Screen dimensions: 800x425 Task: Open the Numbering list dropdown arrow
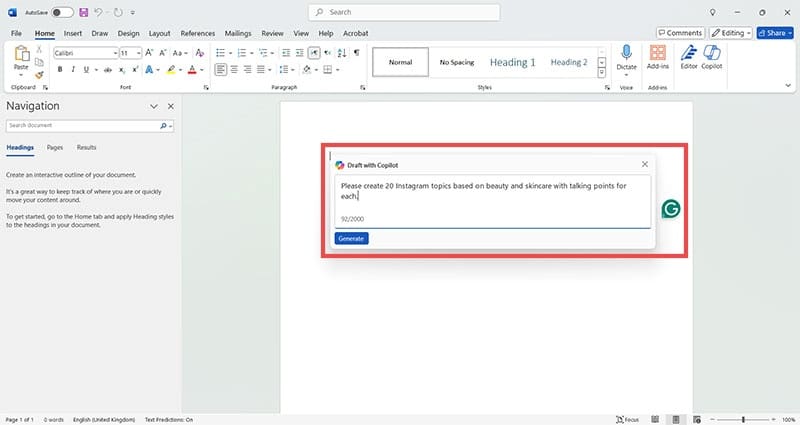tap(252, 53)
